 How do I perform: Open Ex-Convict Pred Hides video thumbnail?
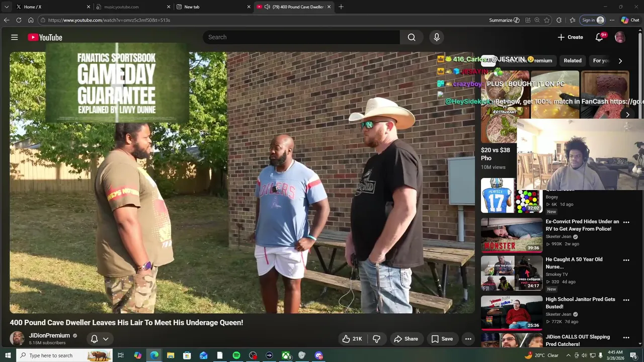coord(512,235)
